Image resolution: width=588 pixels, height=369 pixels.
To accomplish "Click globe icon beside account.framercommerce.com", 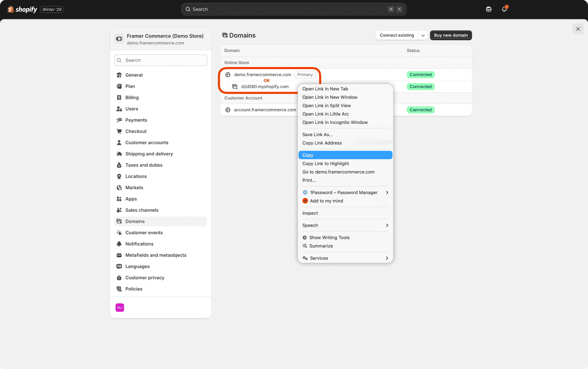I will click(228, 110).
